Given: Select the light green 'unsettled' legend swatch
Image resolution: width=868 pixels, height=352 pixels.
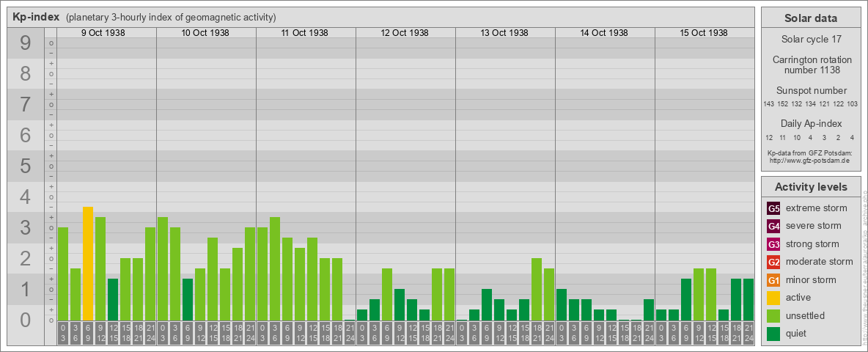Looking at the screenshot, I should [x=774, y=316].
